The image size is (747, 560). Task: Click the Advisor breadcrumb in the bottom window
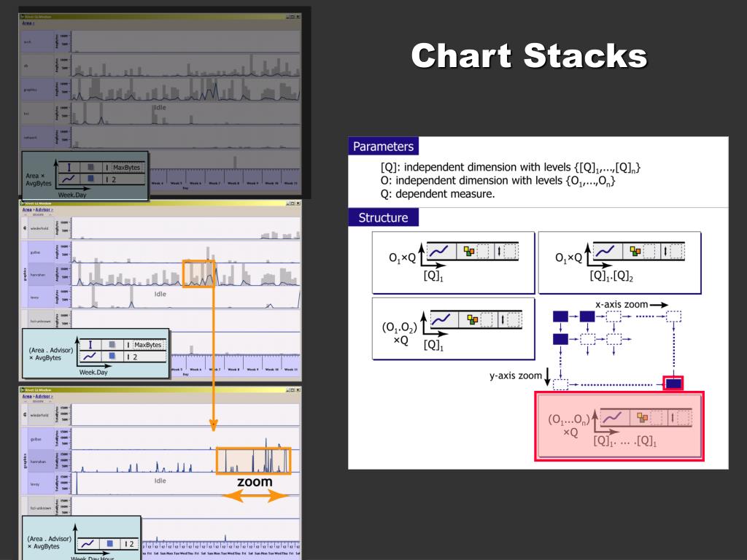tap(42, 396)
